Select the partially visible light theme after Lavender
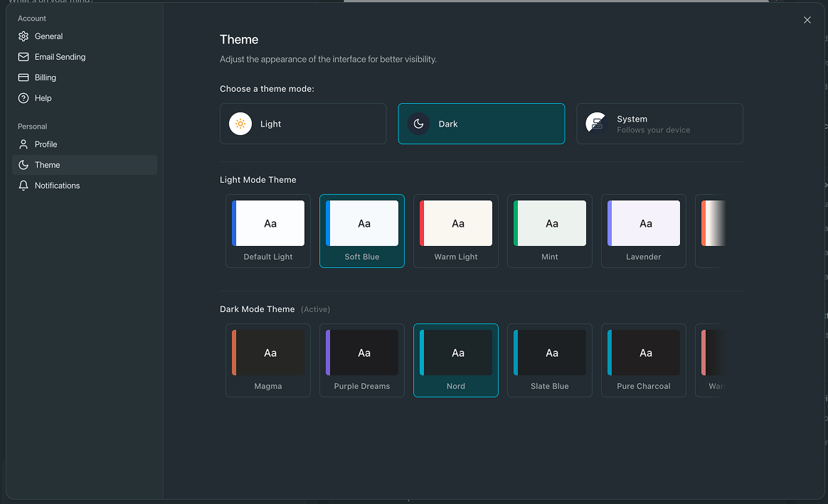This screenshot has width=828, height=504. tap(711, 231)
